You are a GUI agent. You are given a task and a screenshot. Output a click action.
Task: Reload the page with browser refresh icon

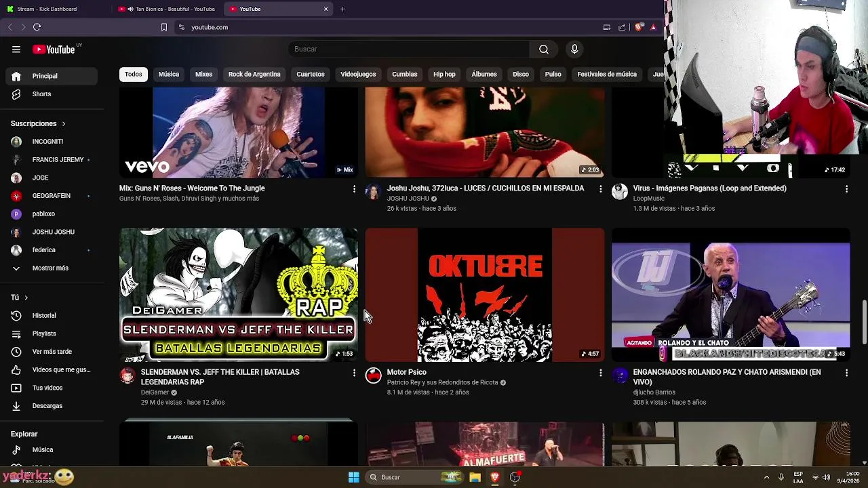pyautogui.click(x=37, y=27)
